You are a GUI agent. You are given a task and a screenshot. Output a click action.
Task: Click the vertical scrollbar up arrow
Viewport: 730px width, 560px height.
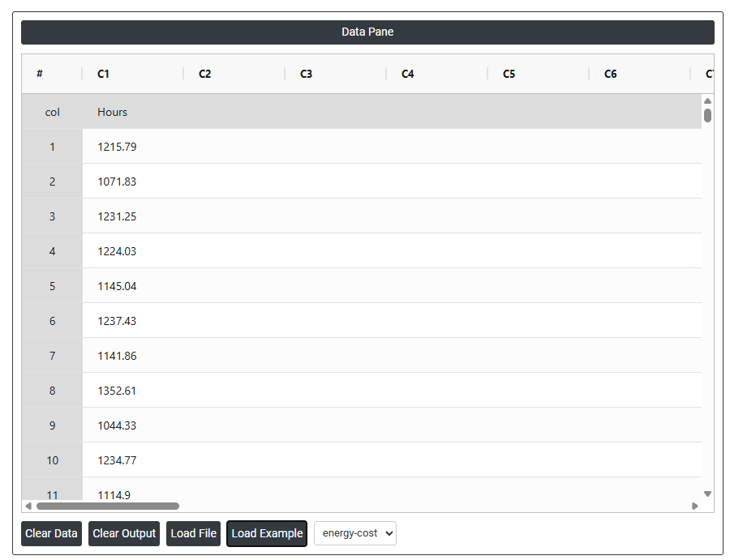707,100
